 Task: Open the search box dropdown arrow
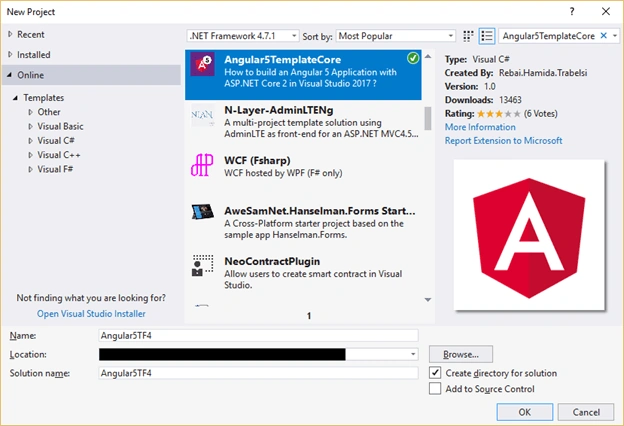(615, 36)
